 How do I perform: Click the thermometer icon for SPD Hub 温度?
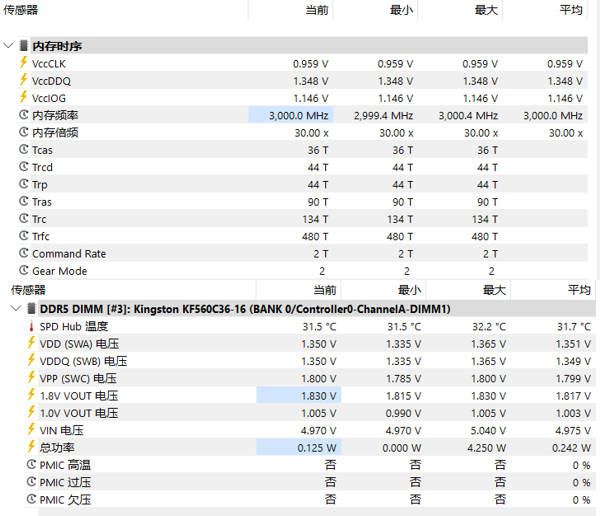[x=31, y=327]
